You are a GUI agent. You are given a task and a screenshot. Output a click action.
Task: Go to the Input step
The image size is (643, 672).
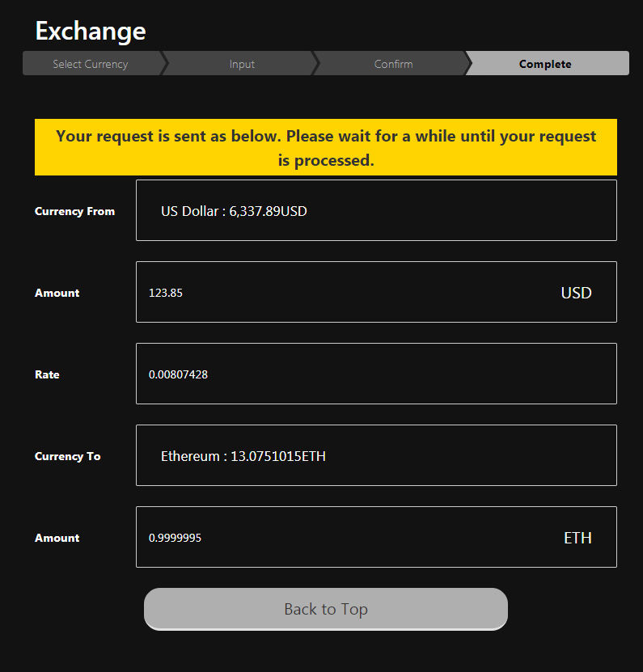[x=242, y=64]
